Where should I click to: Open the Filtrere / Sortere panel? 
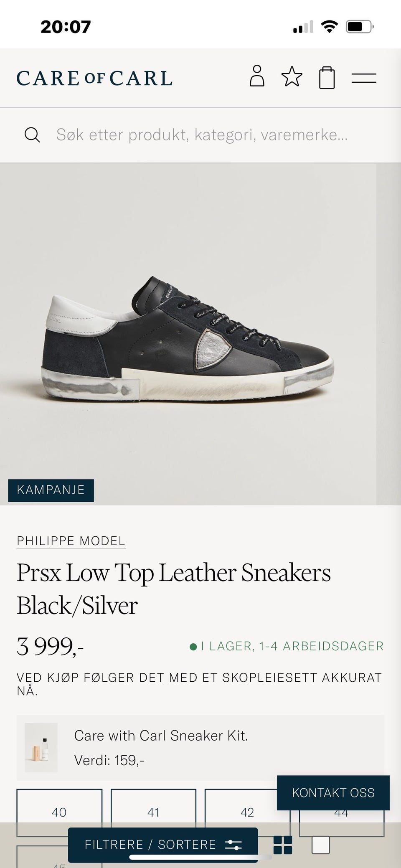tap(163, 845)
